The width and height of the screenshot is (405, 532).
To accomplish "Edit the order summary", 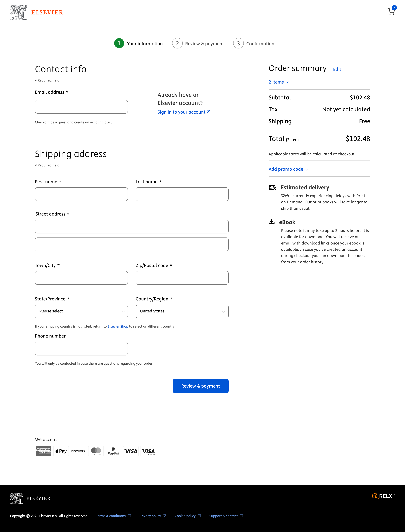I will 337,69.
